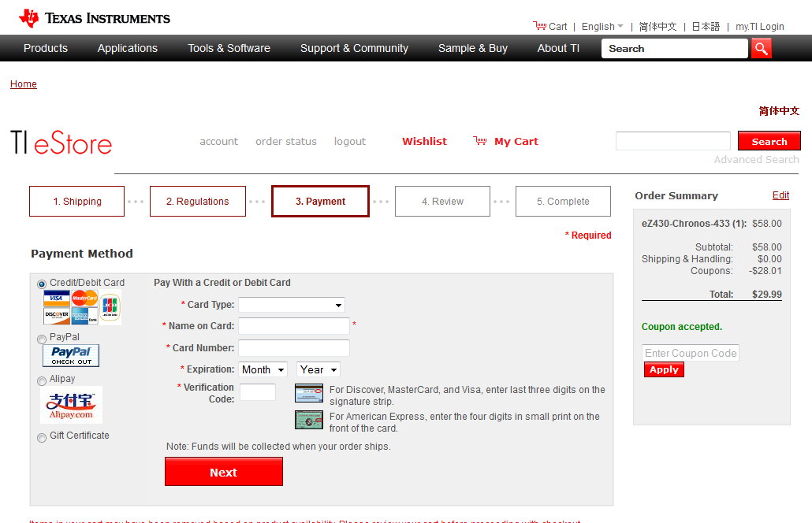Image resolution: width=812 pixels, height=523 pixels.
Task: Focus the eStore search input field
Action: [x=673, y=141]
